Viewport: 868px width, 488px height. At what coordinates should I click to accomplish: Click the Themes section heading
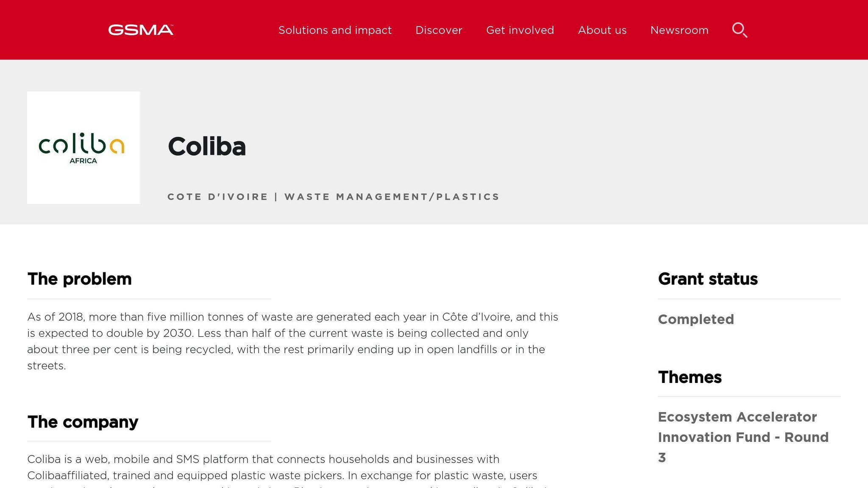(690, 377)
